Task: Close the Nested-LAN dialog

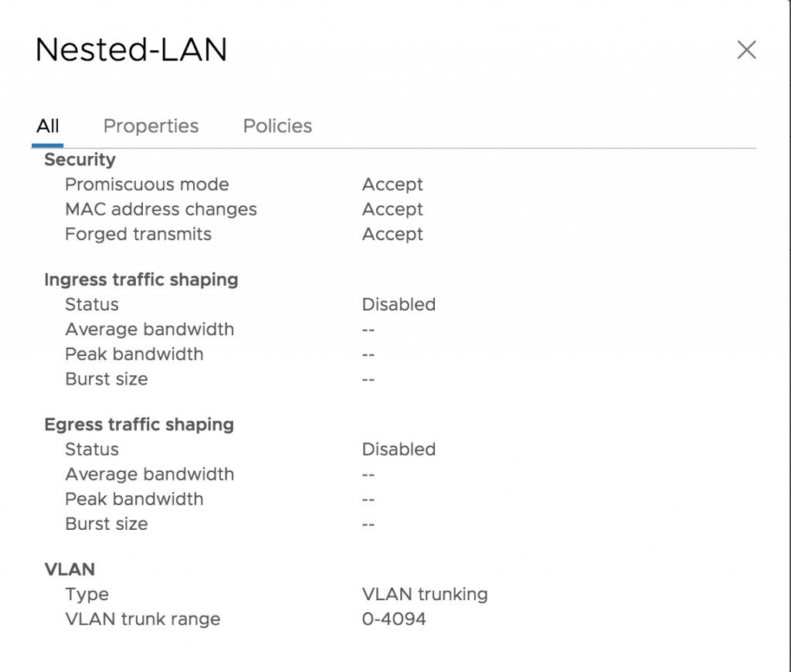Action: (x=746, y=50)
